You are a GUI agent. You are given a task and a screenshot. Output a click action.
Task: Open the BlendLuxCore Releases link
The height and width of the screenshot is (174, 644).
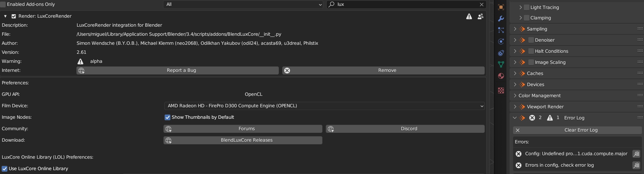[x=243, y=140]
